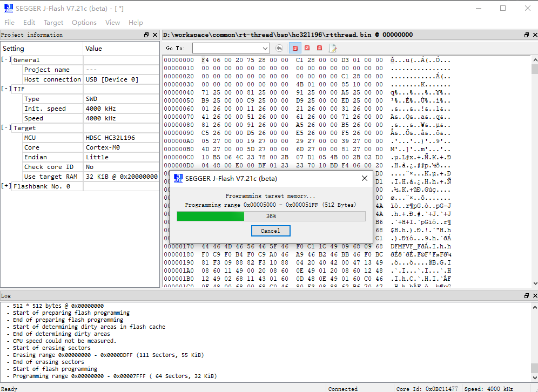Select 4-byte display width icon
Viewport: 538px width, 392px height.
319,48
